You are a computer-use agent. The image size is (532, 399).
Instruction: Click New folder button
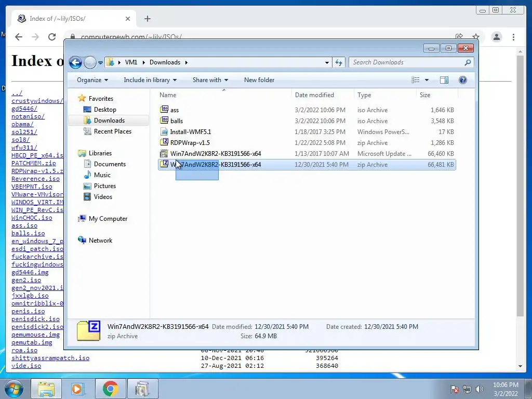(259, 80)
